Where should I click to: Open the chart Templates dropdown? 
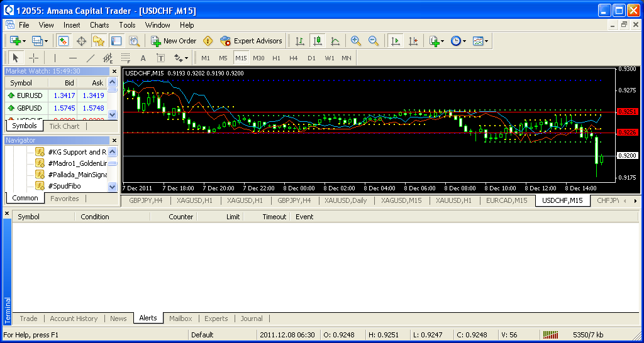coord(480,41)
